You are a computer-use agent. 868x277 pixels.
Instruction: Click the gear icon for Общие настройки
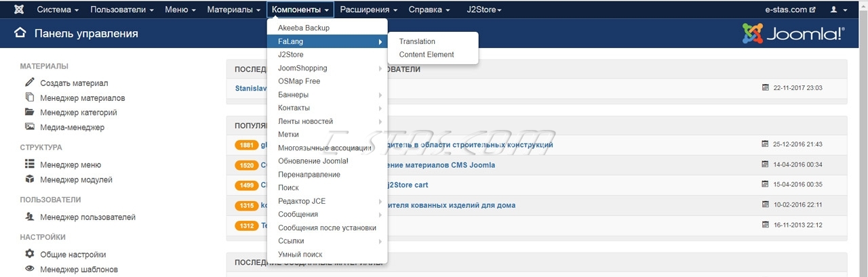pos(30,254)
